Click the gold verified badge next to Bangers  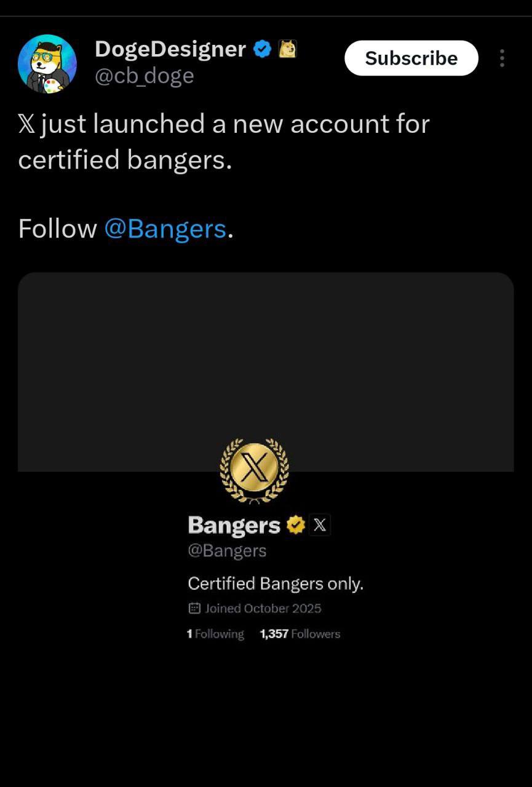pyautogui.click(x=296, y=525)
